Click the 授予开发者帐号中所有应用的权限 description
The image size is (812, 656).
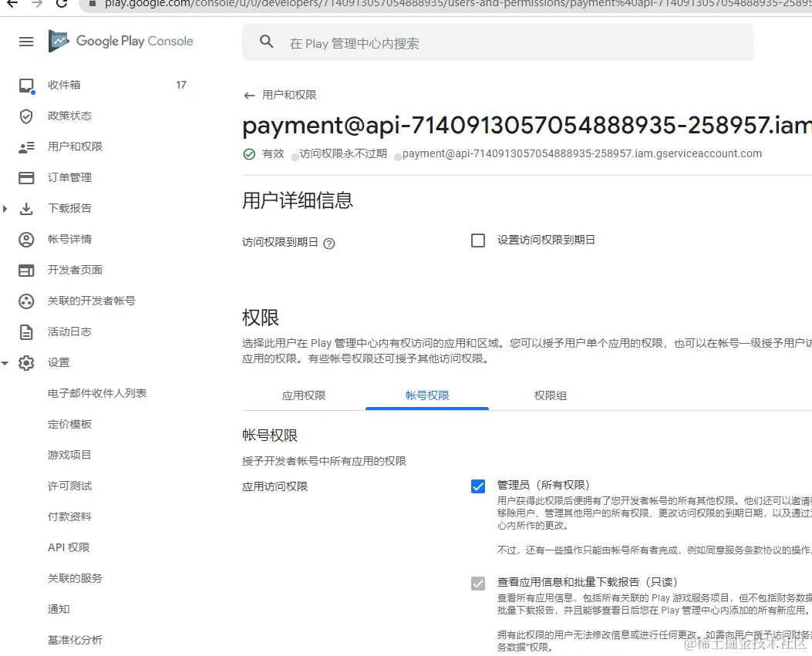click(324, 461)
